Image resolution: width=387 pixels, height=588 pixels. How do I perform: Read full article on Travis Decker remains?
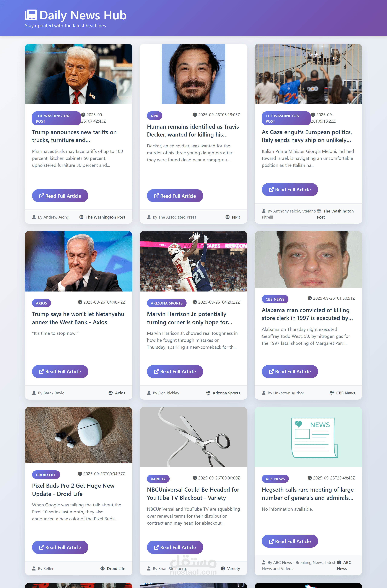pyautogui.click(x=175, y=196)
